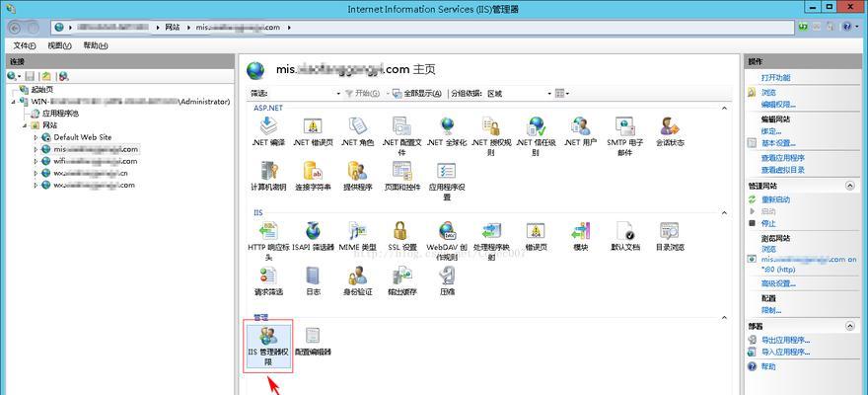Open the 身份验证 feature
Image resolution: width=868 pixels, height=395 pixels.
pos(357,280)
